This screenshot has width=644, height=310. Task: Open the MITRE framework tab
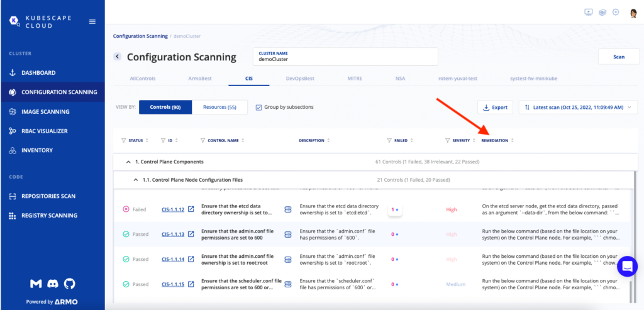click(x=355, y=79)
